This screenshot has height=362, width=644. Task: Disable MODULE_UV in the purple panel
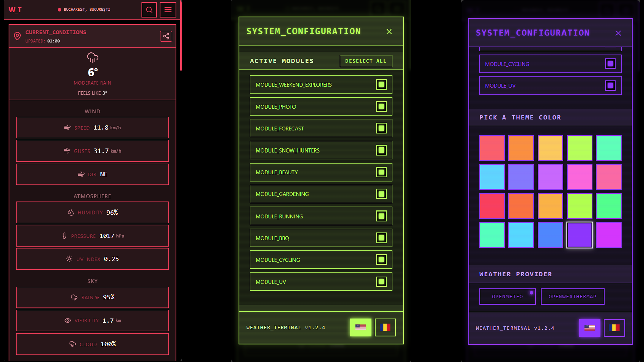610,85
